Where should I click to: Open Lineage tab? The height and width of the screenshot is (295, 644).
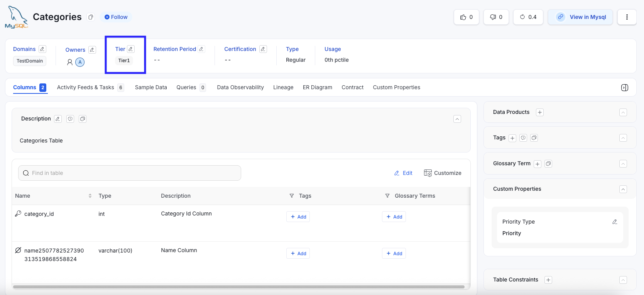[x=283, y=88]
